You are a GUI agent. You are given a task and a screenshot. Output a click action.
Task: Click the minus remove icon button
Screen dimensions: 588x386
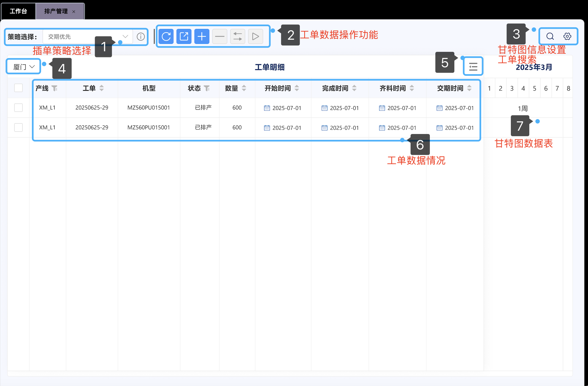220,36
